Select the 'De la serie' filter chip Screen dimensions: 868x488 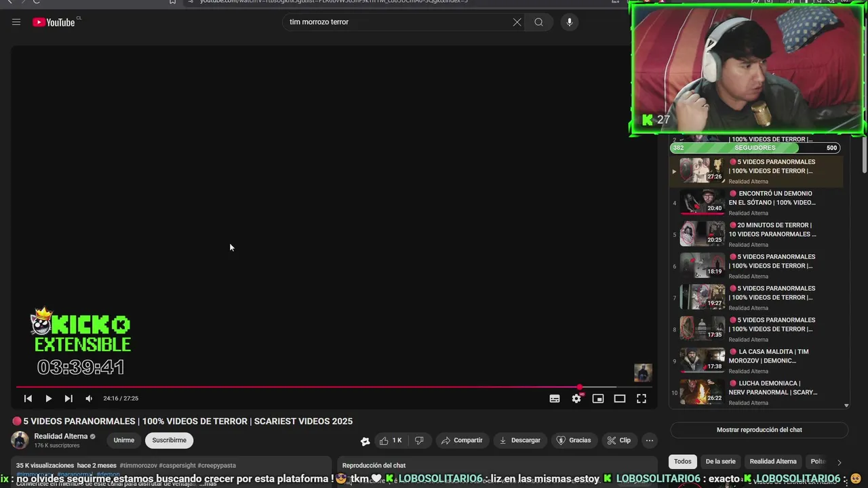(720, 462)
